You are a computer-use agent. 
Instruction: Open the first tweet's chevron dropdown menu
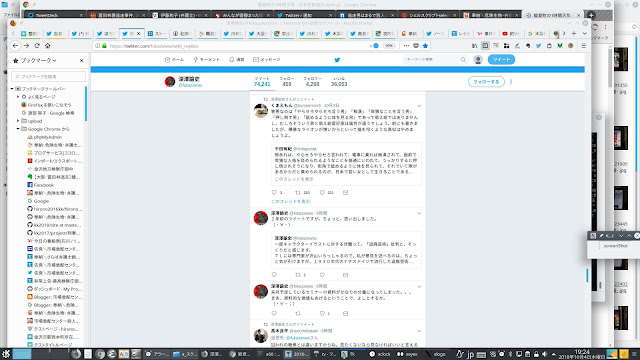point(419,106)
